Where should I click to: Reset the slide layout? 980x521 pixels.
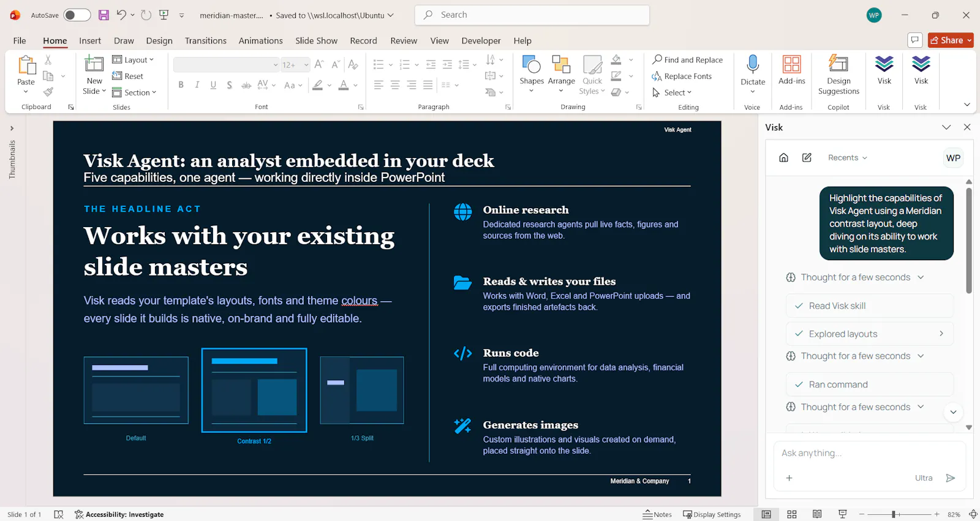coord(127,77)
